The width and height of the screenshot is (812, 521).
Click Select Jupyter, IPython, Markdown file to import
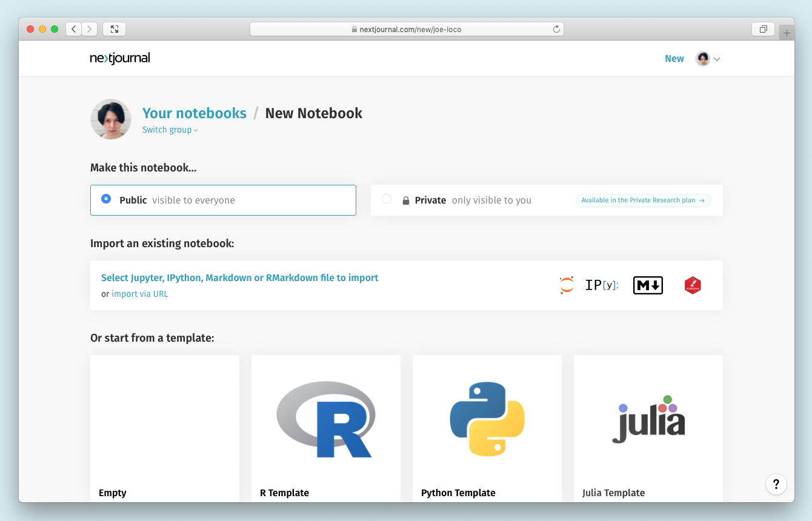pyautogui.click(x=240, y=278)
